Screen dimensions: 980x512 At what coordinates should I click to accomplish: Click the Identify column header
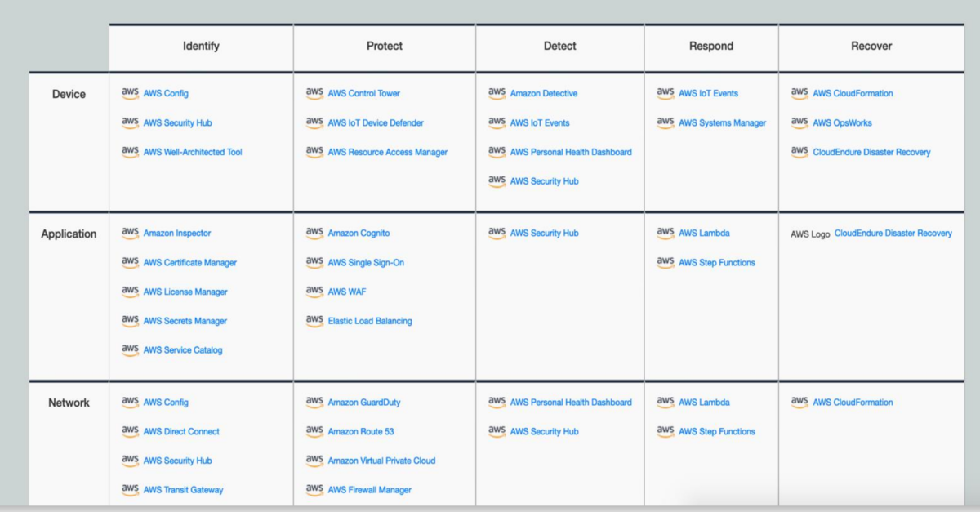pos(201,47)
